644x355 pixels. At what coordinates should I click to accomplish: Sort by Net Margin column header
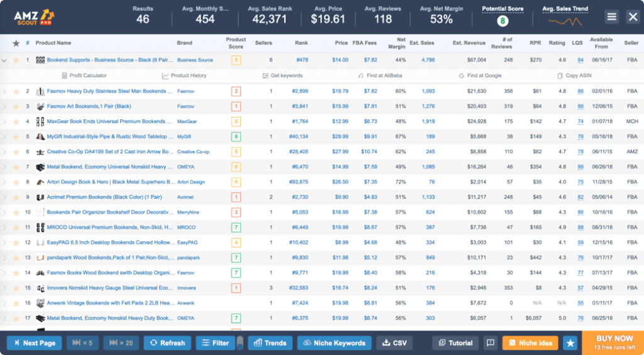pyautogui.click(x=397, y=43)
